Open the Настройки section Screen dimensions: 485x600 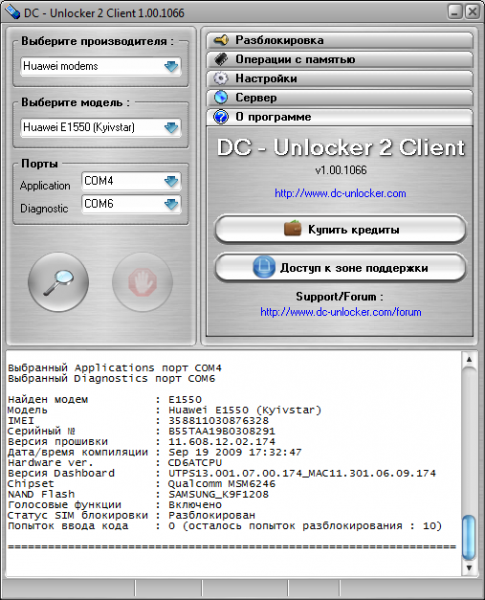point(340,78)
